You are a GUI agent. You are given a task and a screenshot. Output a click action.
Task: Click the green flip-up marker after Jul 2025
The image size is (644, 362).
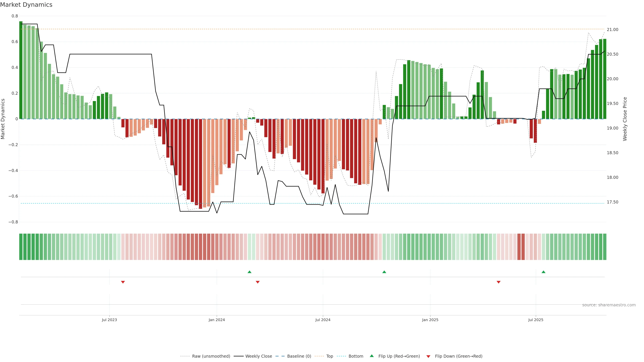click(543, 272)
